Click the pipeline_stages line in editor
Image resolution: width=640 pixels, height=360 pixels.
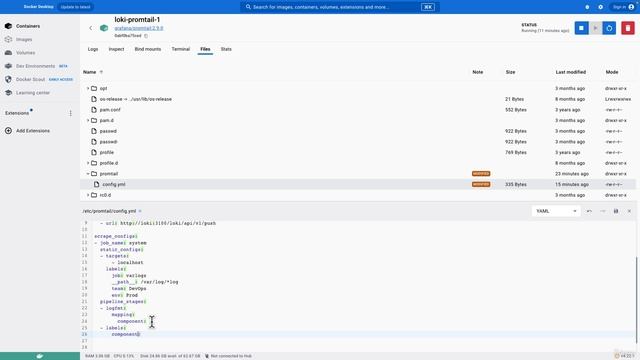(122, 302)
